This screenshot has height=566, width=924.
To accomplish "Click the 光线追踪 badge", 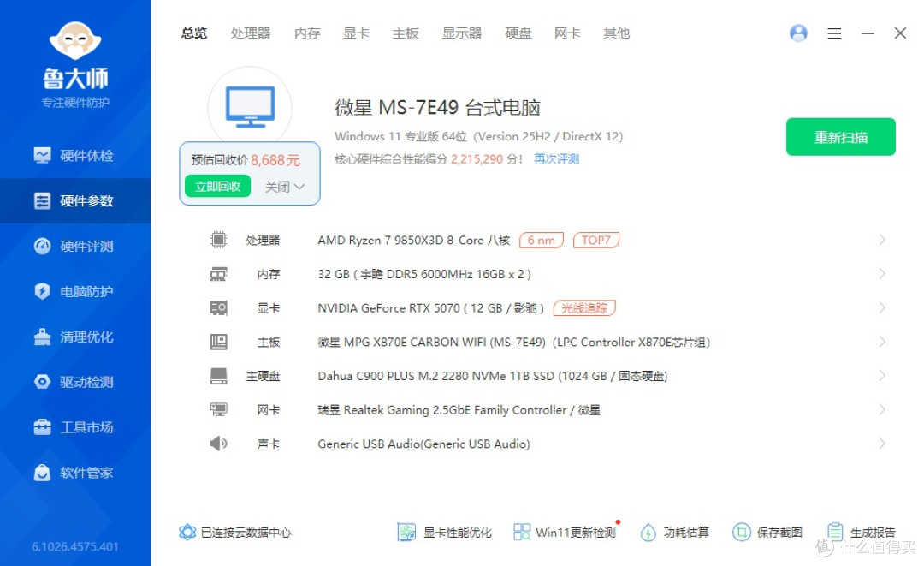I will (584, 307).
